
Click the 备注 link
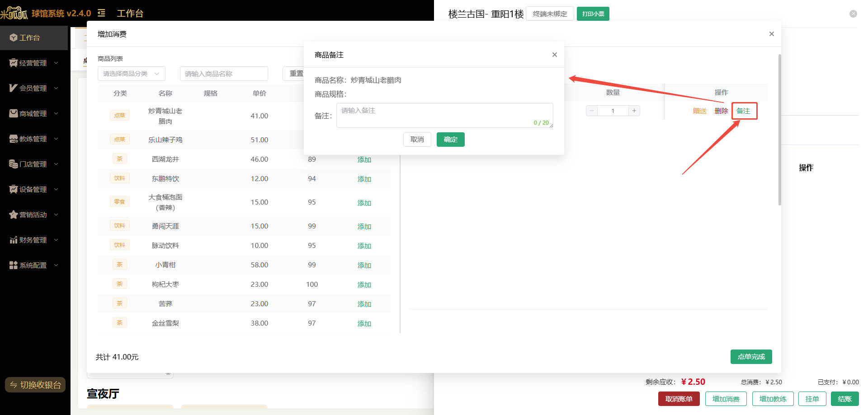click(x=743, y=111)
